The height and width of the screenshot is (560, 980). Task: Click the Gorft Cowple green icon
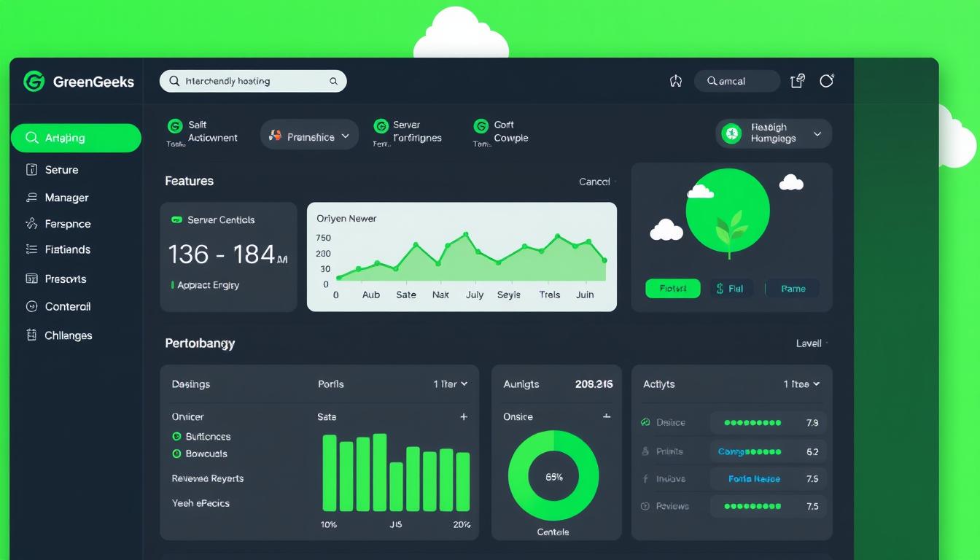(481, 126)
